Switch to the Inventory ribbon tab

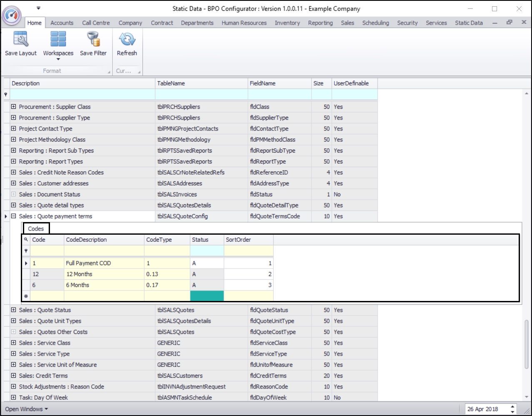tap(287, 23)
